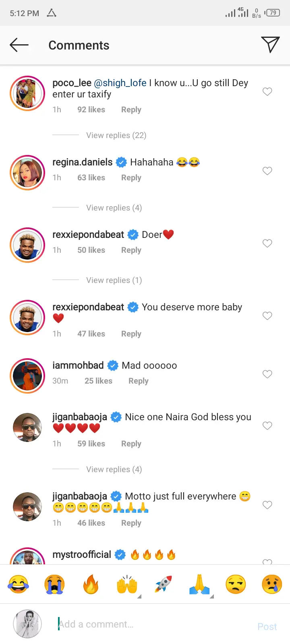Tap the back arrow icon
This screenshot has width=290, height=644.
[x=19, y=45]
